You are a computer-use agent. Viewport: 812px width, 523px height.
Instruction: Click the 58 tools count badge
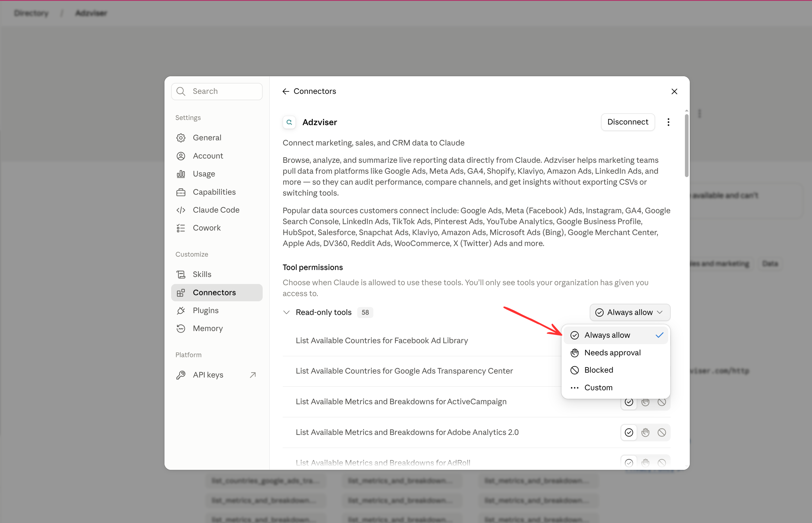(x=365, y=313)
